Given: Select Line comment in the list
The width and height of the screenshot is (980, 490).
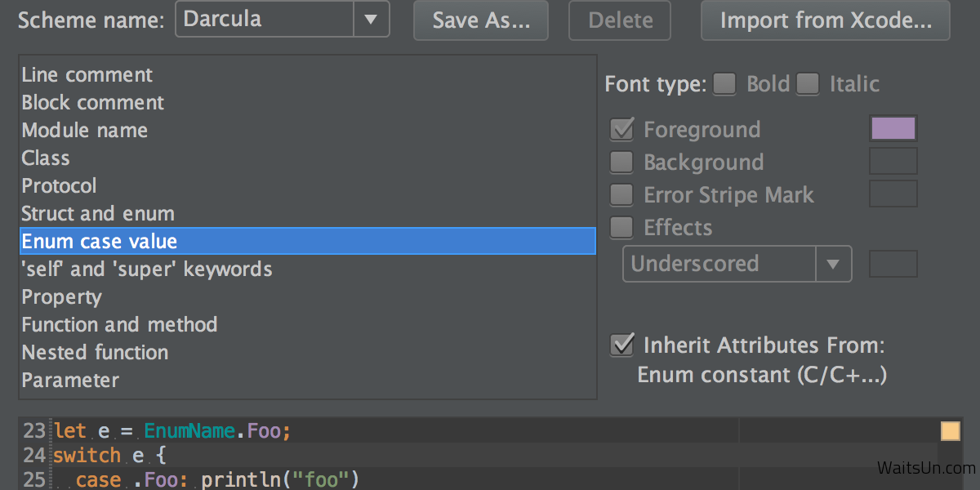Looking at the screenshot, I should [87, 75].
